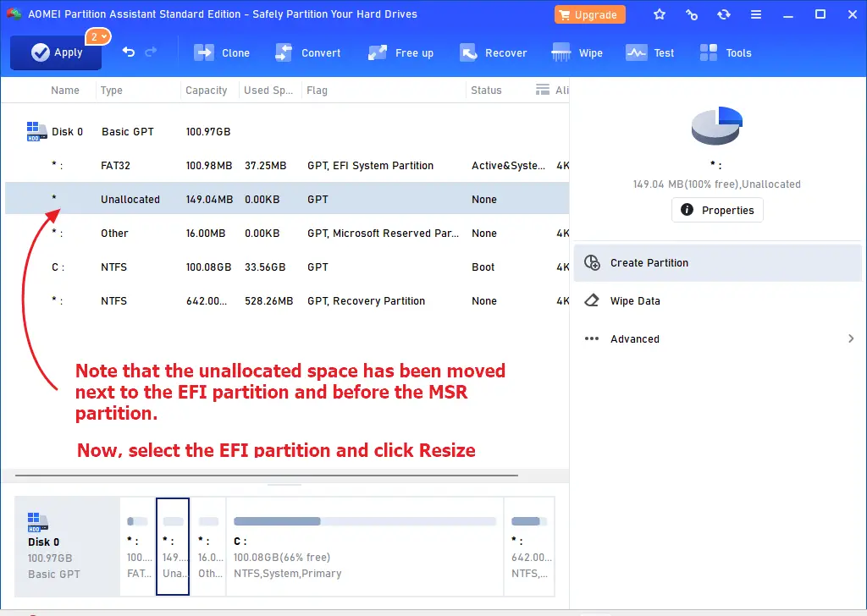Open the Clone tool
This screenshot has height=616, width=867.
(222, 53)
